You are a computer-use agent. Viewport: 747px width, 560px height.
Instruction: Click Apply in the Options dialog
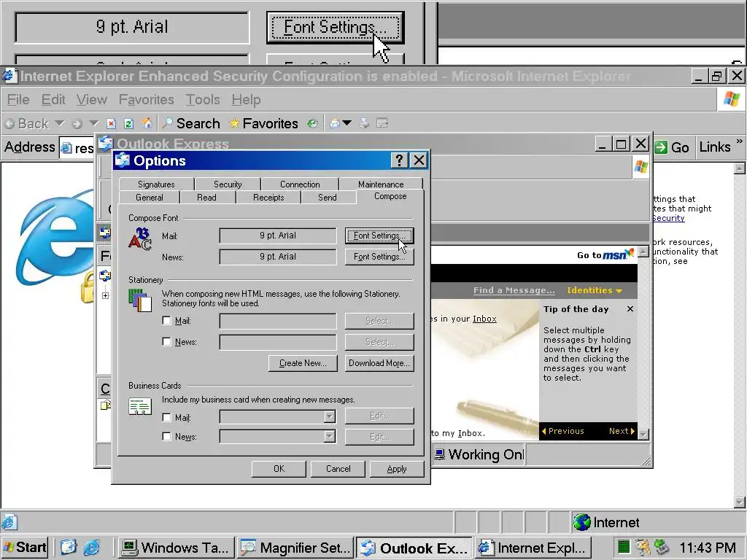coord(397,469)
